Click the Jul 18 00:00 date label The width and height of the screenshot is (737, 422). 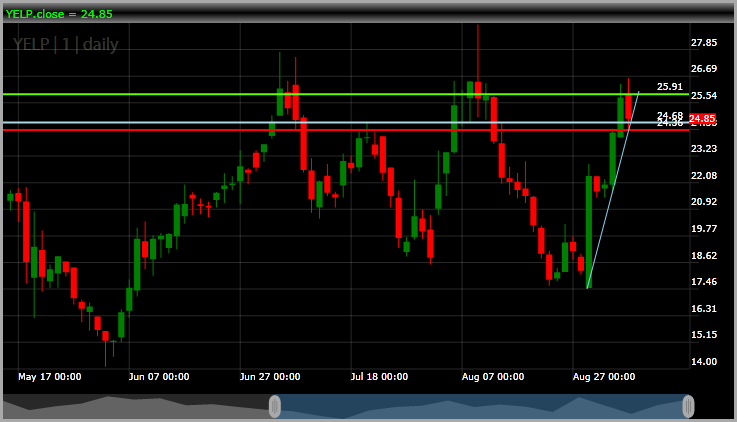[x=379, y=377]
